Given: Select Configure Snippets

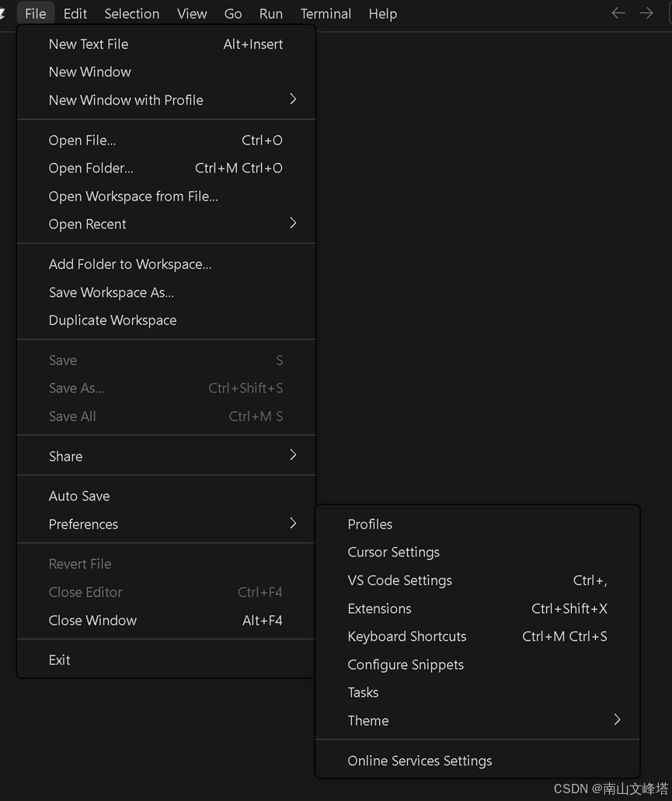Looking at the screenshot, I should click(x=406, y=664).
